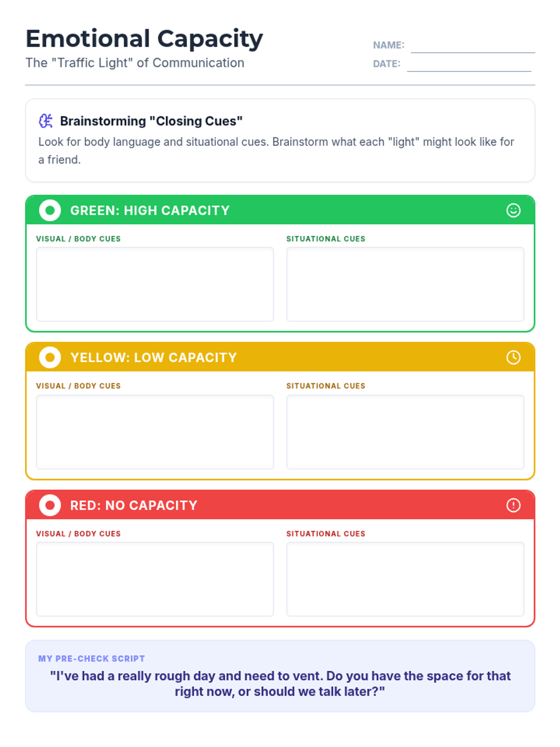Click the Name input line

473,47
